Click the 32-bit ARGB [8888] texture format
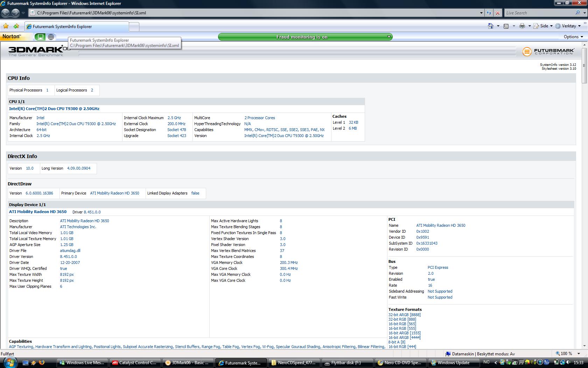Image resolution: width=588 pixels, height=368 pixels. 405,315
